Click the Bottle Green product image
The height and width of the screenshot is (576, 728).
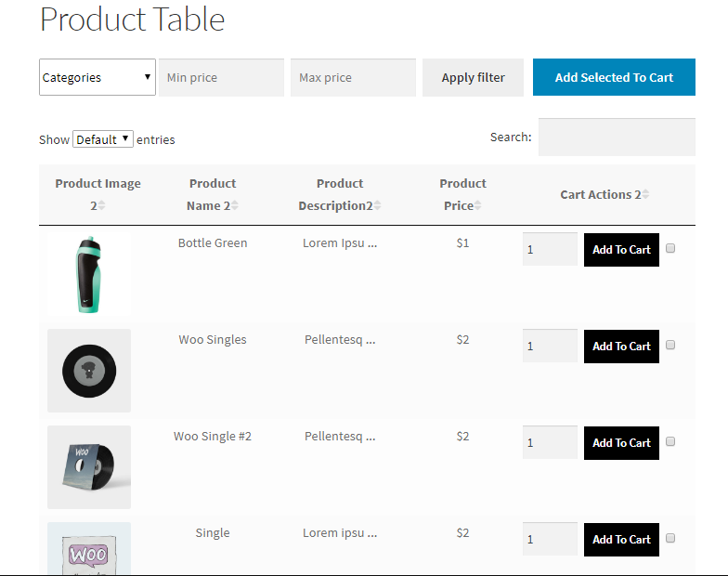pyautogui.click(x=89, y=273)
